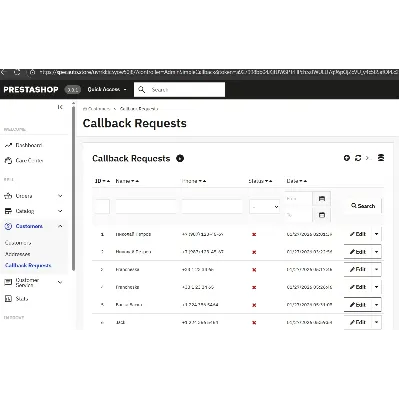
Task: Click the PrestaShop logo
Action: click(x=31, y=89)
